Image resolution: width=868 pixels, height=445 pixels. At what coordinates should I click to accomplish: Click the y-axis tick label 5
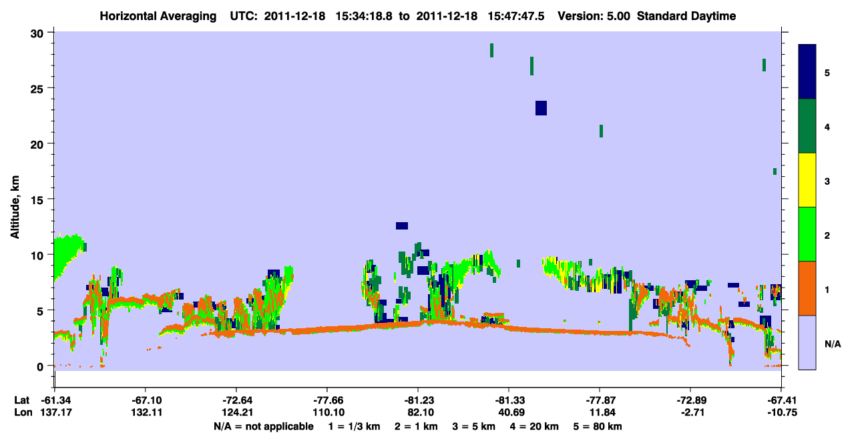coord(41,311)
